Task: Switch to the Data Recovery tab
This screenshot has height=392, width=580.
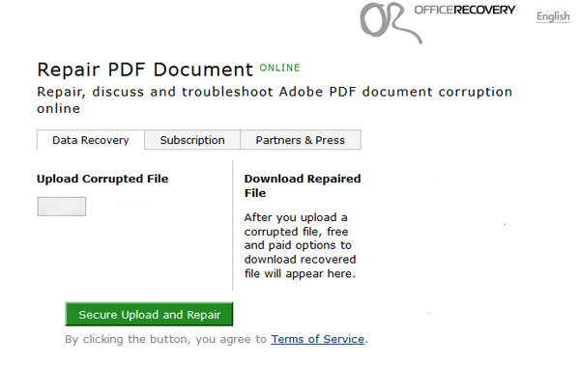Action: (x=91, y=140)
